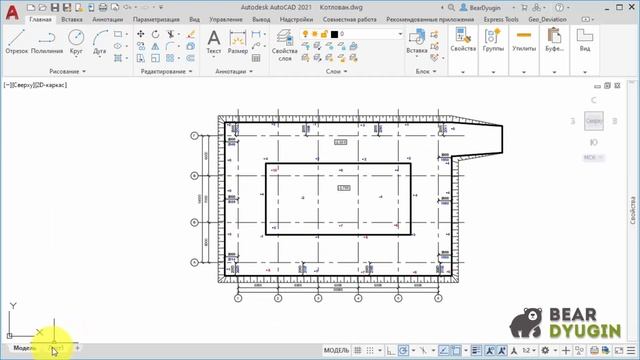Open the rectangle tool dropdown arrow

tap(127, 34)
